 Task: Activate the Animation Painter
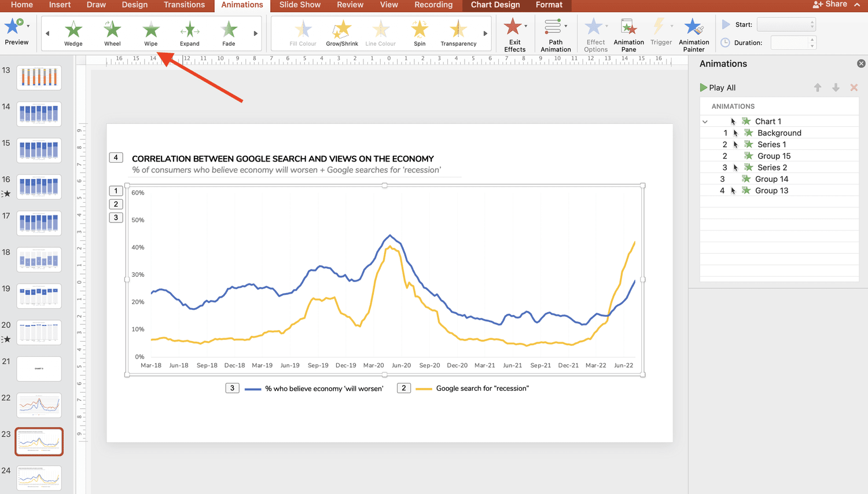coord(694,34)
